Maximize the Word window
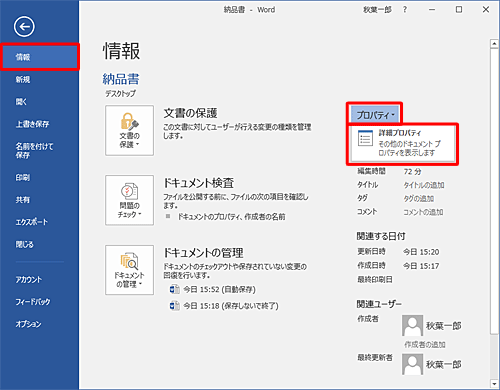The width and height of the screenshot is (500, 390). [459, 10]
